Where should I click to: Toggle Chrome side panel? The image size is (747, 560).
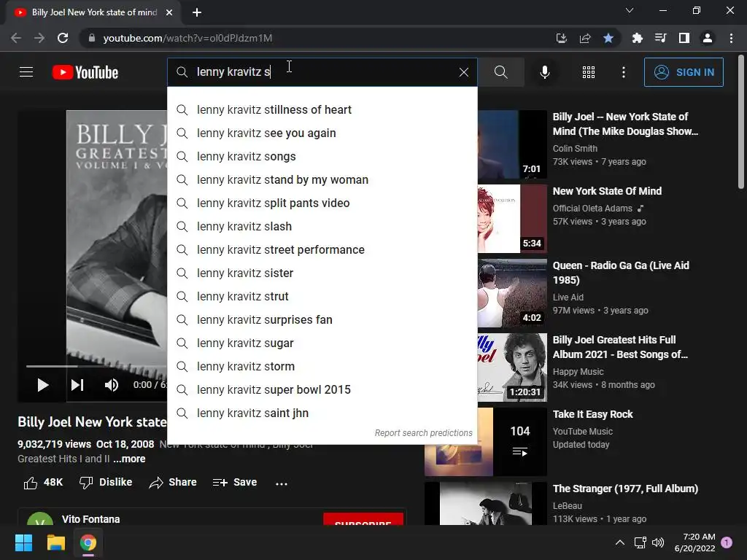pyautogui.click(x=684, y=38)
